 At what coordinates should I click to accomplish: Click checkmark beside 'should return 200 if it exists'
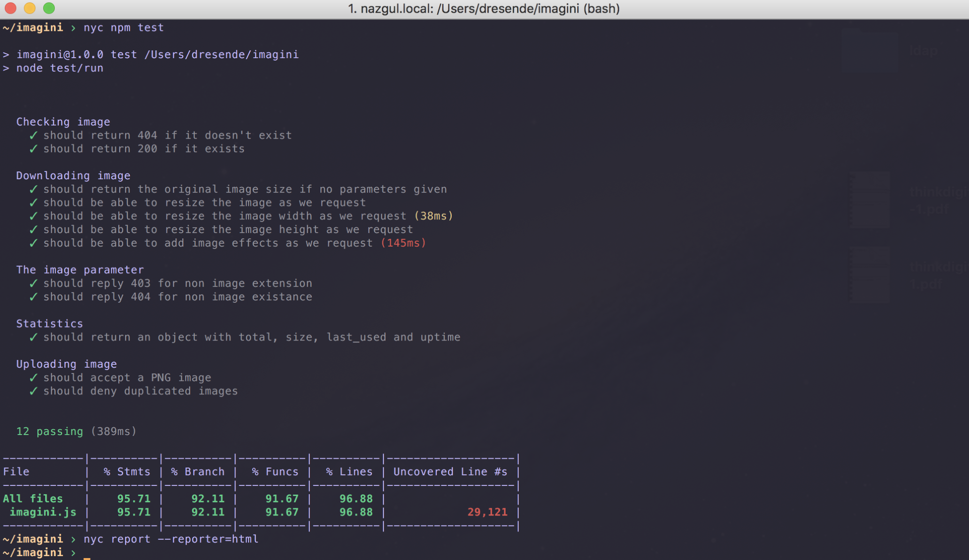pos(33,149)
